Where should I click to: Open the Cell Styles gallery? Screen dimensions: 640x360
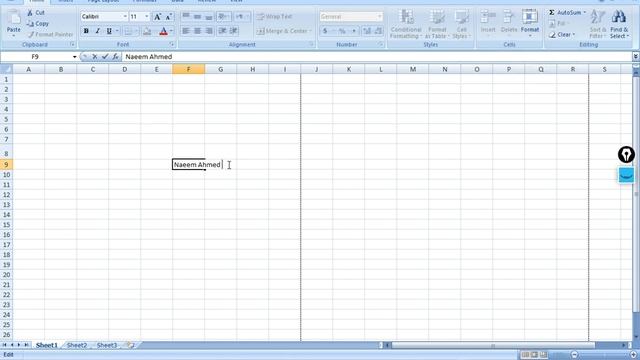pos(461,24)
